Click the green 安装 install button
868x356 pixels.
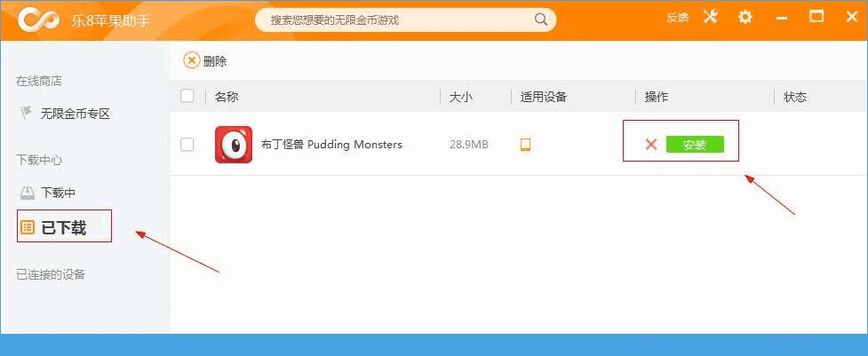[x=695, y=145]
